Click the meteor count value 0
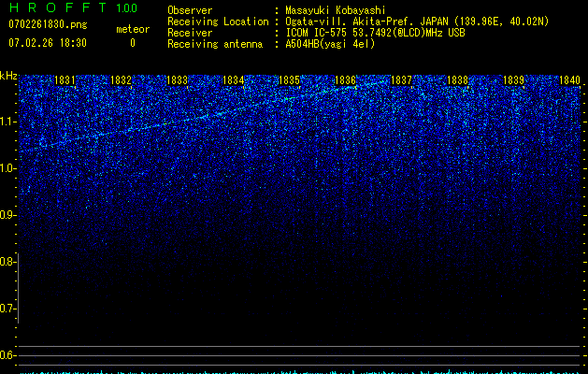This screenshot has height=374, width=588. pos(133,43)
